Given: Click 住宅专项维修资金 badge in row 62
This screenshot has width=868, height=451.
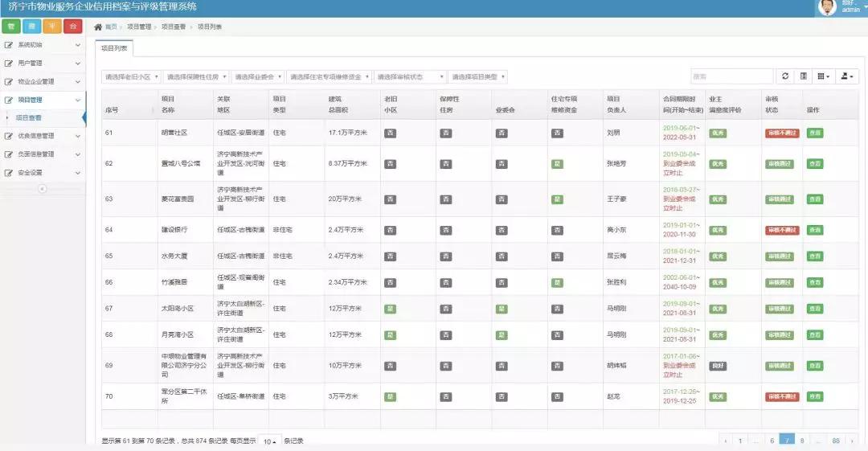Looking at the screenshot, I should 558,164.
